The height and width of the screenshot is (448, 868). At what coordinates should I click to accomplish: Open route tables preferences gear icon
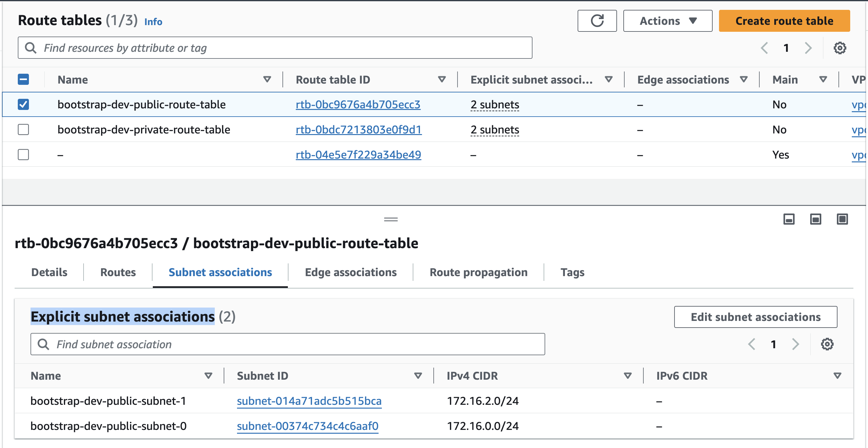coord(839,48)
